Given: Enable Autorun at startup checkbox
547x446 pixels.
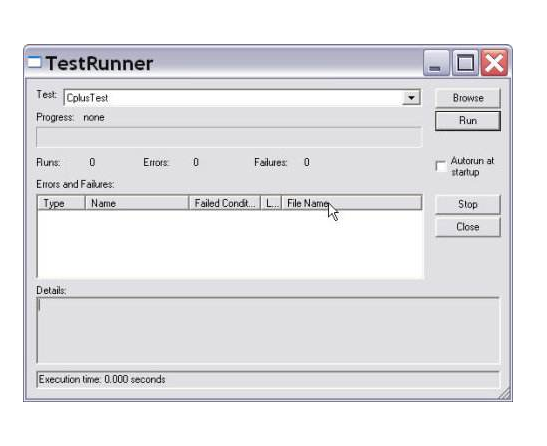Looking at the screenshot, I should [441, 166].
